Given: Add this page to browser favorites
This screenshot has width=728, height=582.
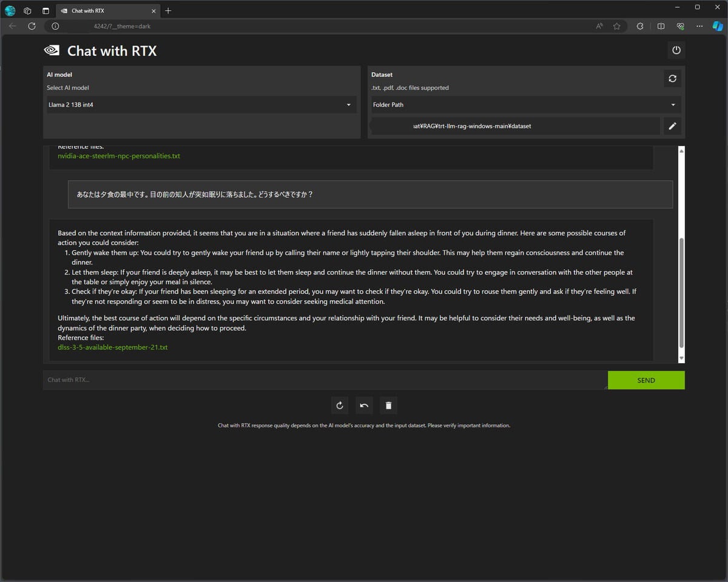Looking at the screenshot, I should (616, 26).
